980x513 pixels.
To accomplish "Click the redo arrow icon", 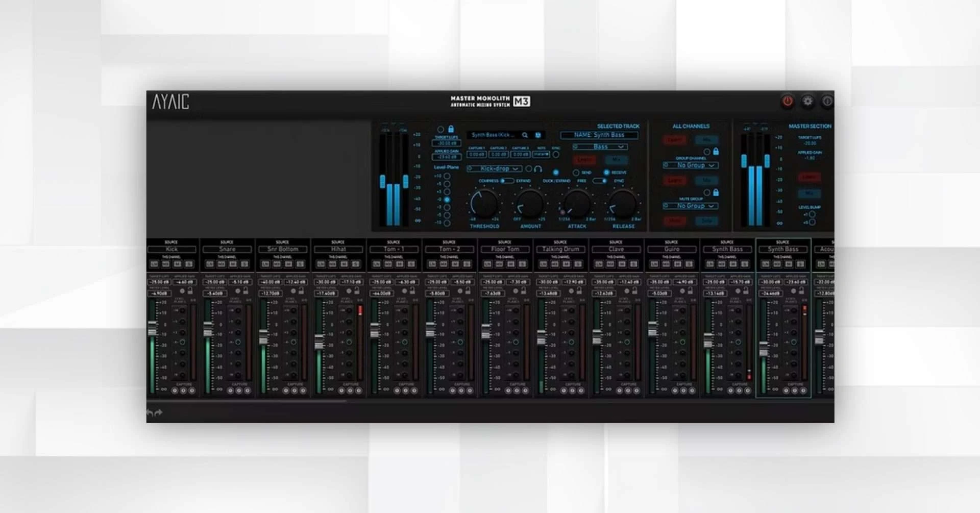I will click(159, 412).
